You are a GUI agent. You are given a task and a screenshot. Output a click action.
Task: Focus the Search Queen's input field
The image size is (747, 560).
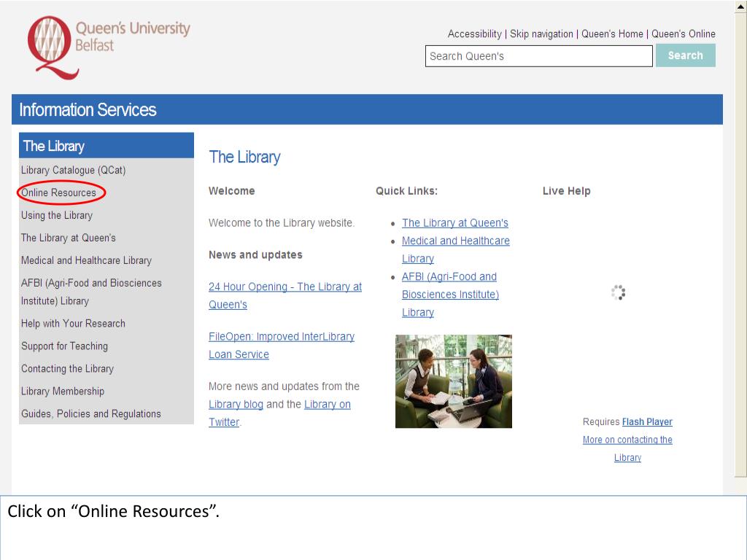(539, 56)
